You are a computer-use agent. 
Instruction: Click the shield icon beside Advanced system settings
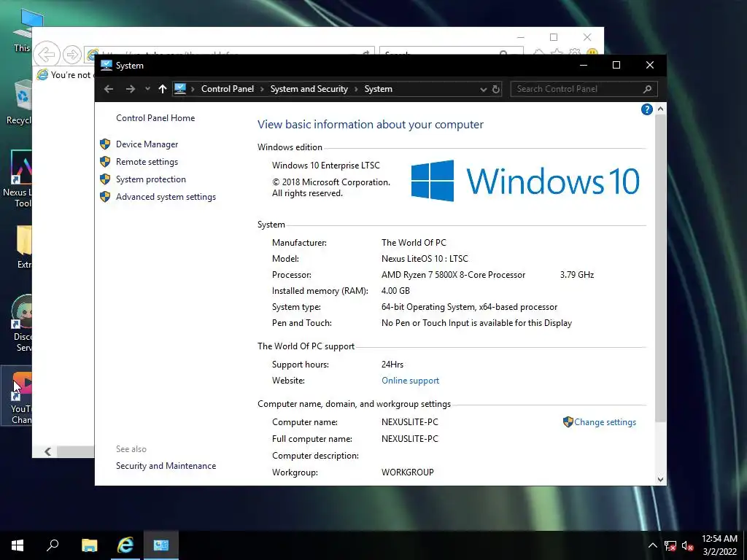pos(105,197)
